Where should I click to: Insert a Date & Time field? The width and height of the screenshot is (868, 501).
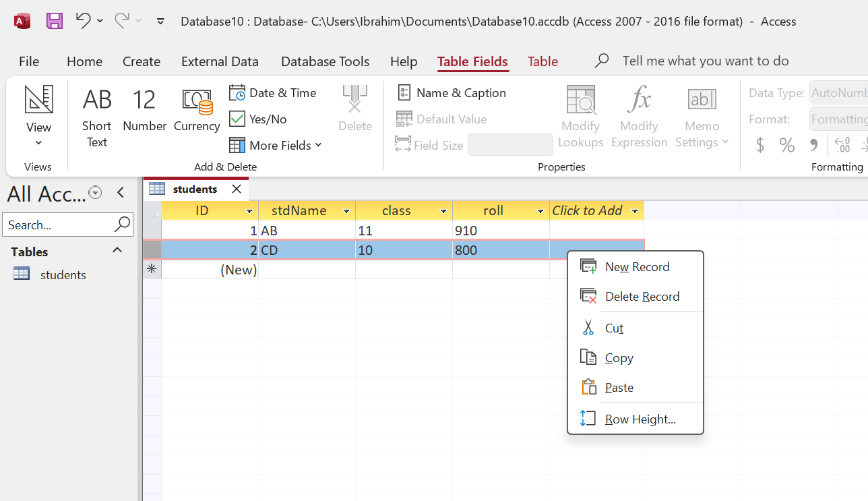point(273,92)
